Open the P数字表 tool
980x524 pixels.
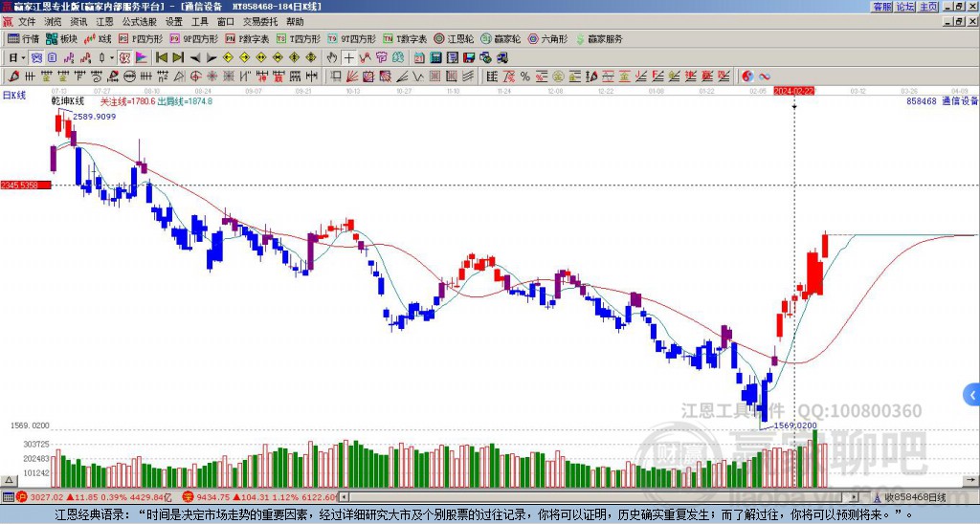(248, 38)
